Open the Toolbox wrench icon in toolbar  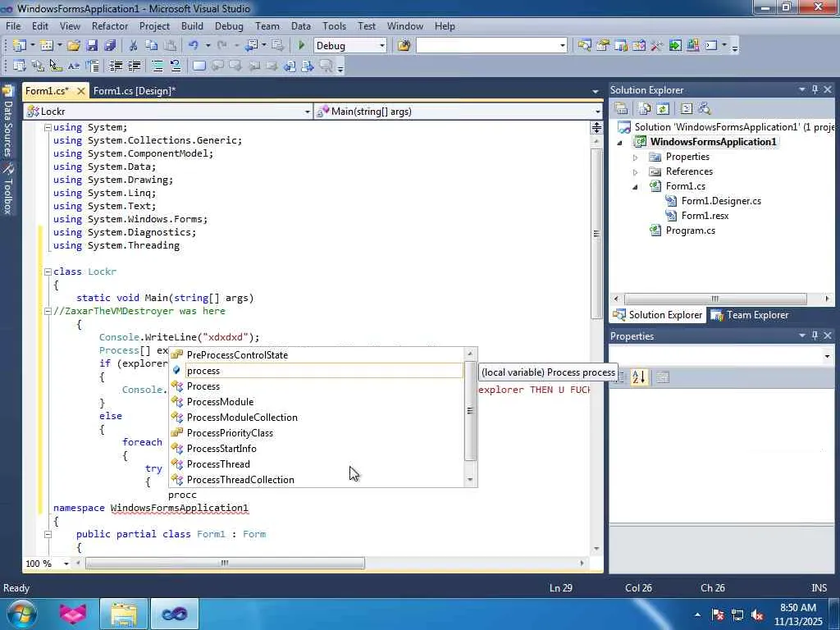[x=657, y=46]
